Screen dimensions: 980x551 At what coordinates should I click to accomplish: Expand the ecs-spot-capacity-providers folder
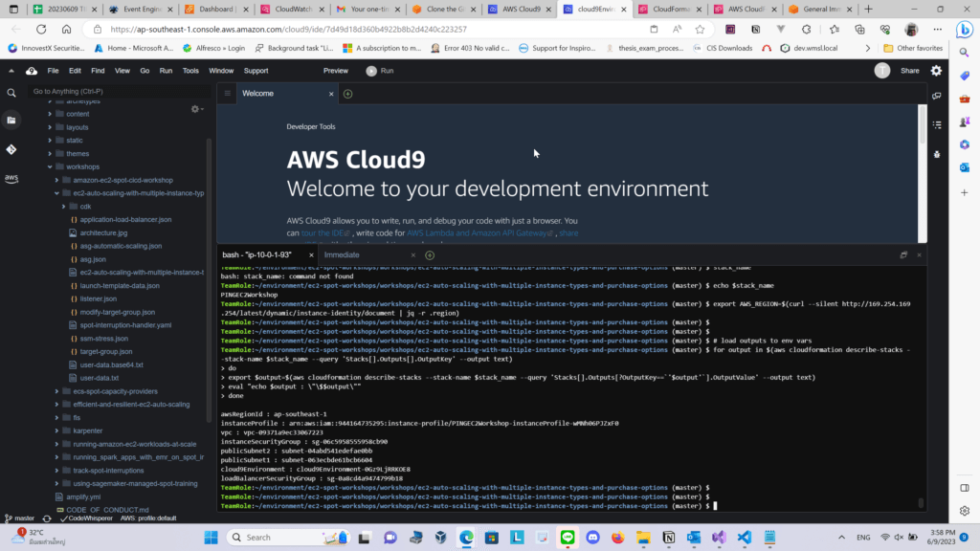coord(56,391)
